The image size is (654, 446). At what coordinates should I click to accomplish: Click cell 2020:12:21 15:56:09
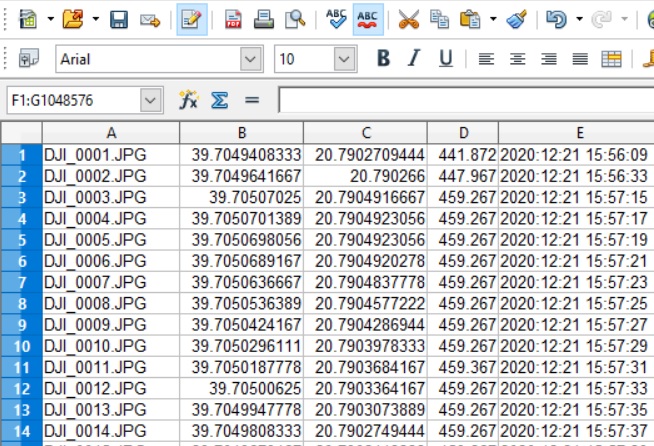point(576,155)
